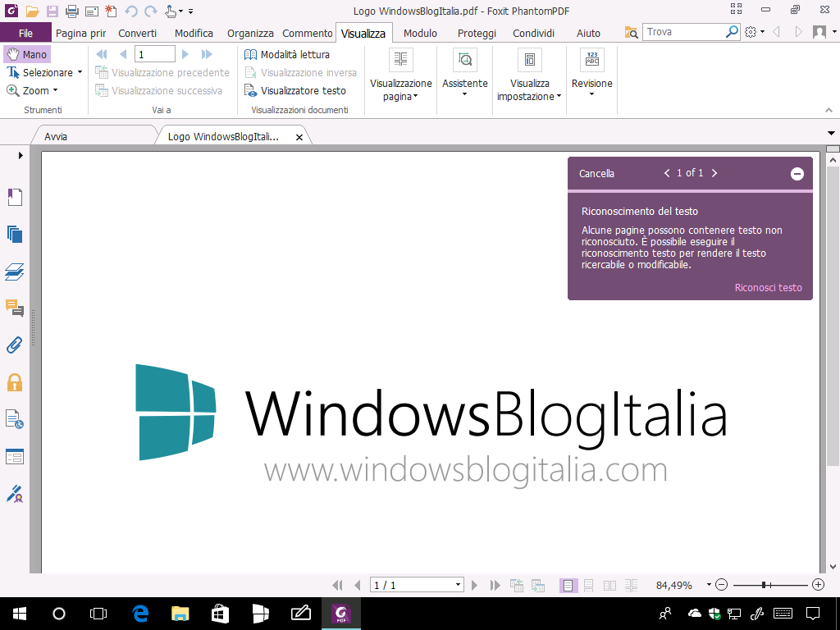
Task: Open the page thumbnails panel in sidebar
Action: tap(15, 234)
